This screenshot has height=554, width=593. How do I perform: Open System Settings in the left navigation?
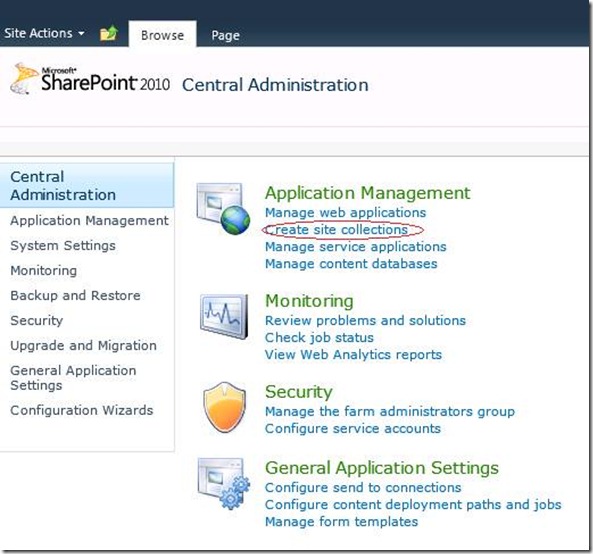coord(63,245)
